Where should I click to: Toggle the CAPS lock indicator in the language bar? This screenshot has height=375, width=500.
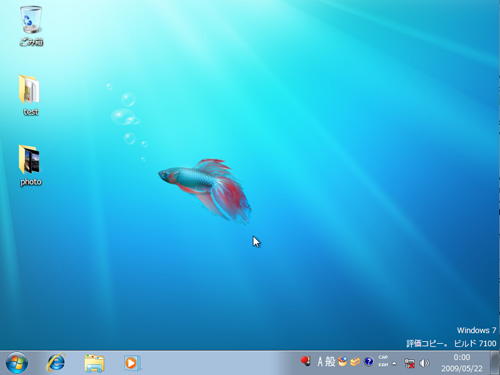pos(383,357)
